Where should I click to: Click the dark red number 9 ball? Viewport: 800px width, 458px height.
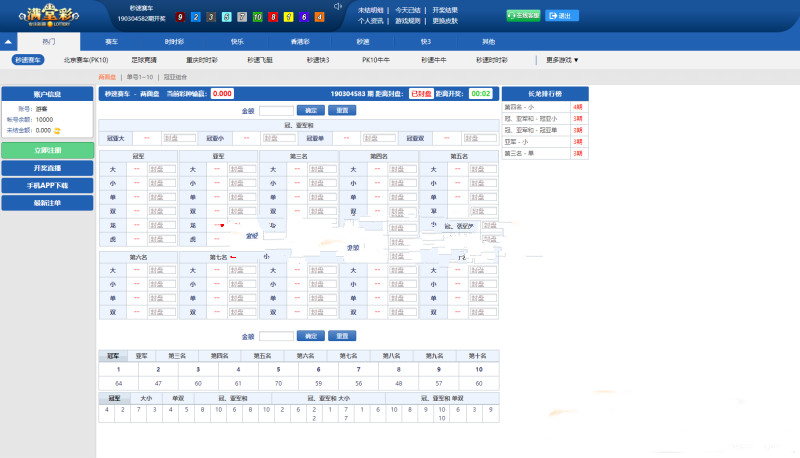point(180,17)
